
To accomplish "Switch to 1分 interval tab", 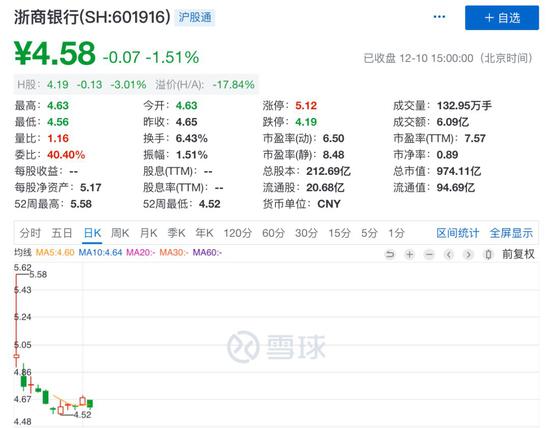I will pyautogui.click(x=396, y=233).
